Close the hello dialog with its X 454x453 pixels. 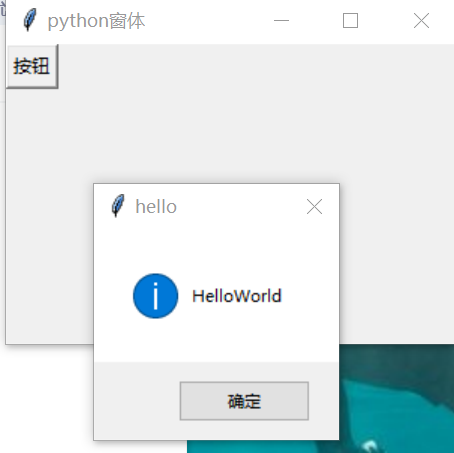tap(314, 206)
